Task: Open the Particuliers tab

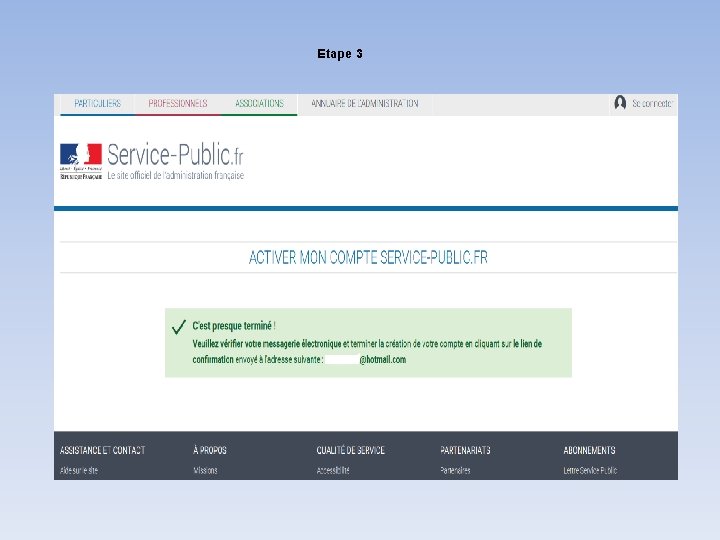Action: pyautogui.click(x=97, y=104)
